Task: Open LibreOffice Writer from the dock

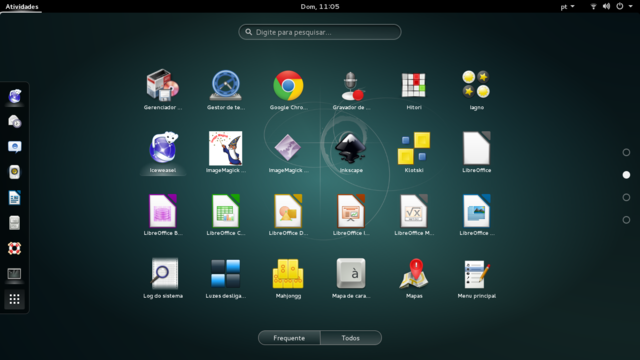Action: click(15, 198)
